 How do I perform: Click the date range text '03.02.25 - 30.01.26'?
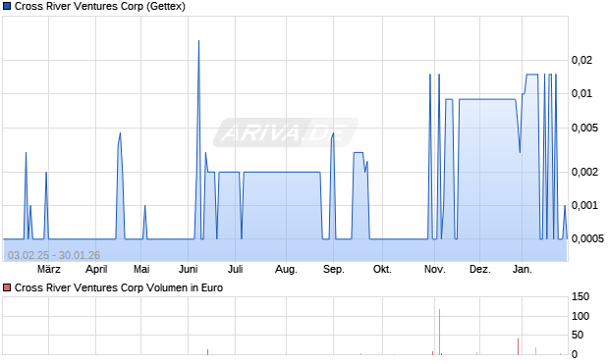[x=54, y=255]
